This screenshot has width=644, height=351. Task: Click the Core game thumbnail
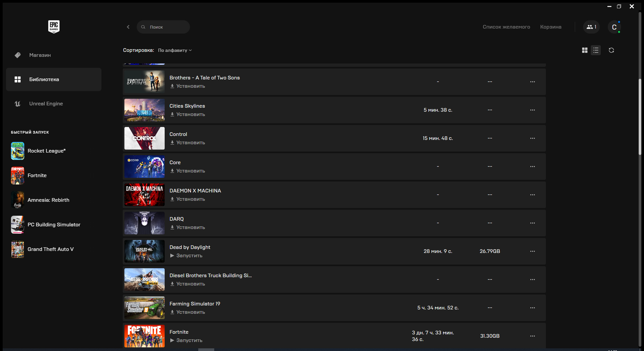click(144, 167)
